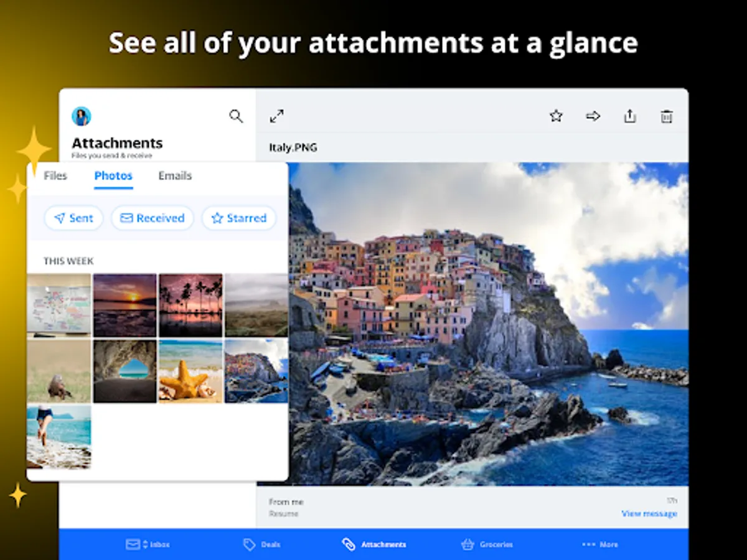Open the Deals tab
The width and height of the screenshot is (747, 560).
[x=262, y=544]
